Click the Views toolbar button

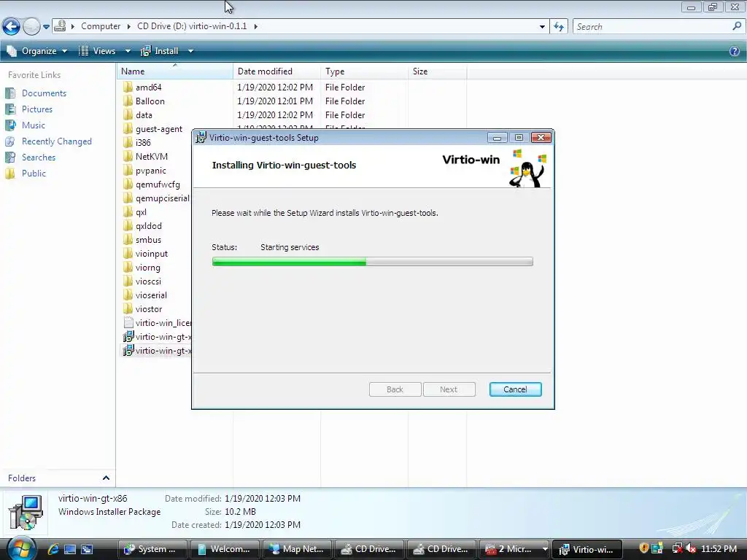tap(97, 51)
